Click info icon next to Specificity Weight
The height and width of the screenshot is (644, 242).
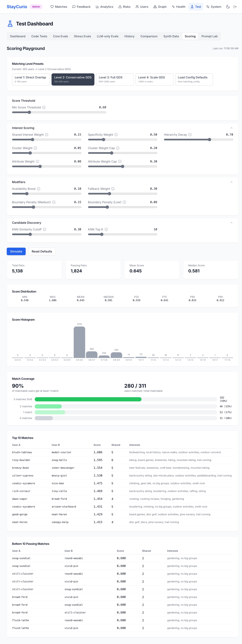[x=116, y=135]
